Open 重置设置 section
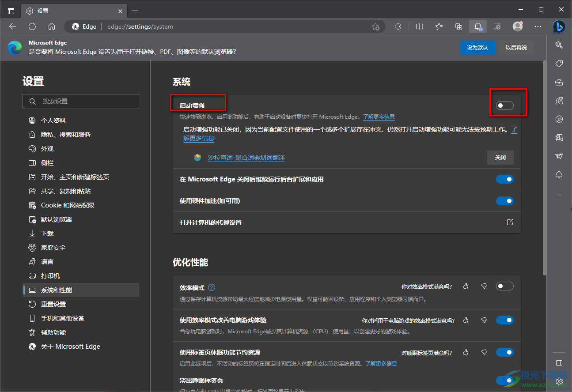The width and height of the screenshot is (572, 392). pyautogui.click(x=81, y=304)
